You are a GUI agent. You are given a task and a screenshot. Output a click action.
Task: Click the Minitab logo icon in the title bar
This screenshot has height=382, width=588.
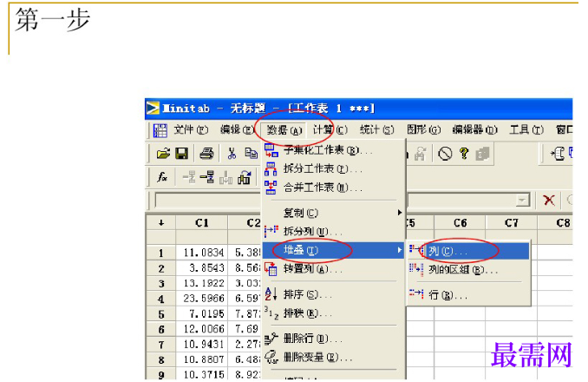click(x=153, y=108)
